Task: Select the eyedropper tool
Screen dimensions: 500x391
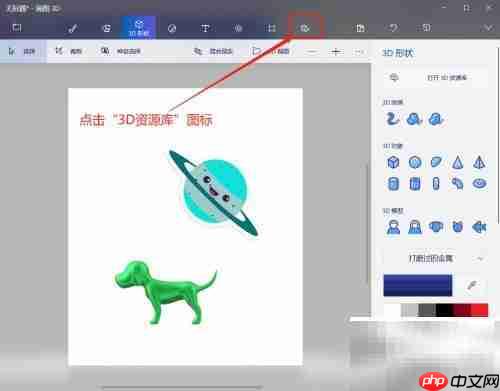Action: 472,285
